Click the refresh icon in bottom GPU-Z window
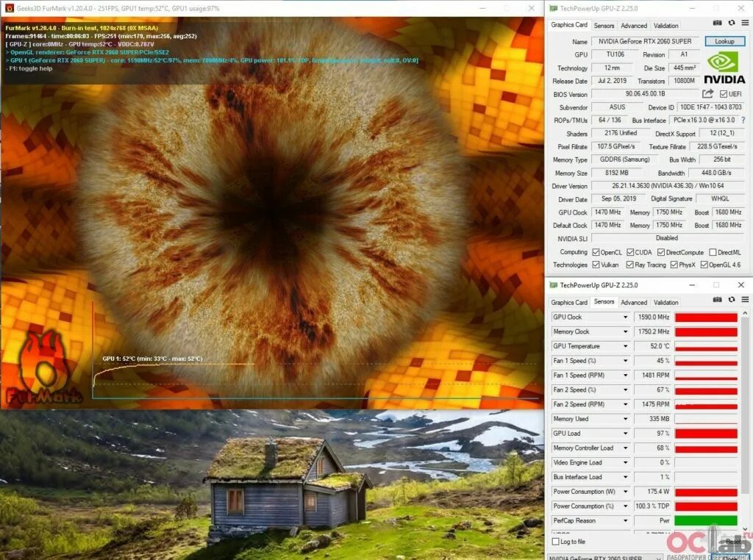This screenshot has height=560, width=753. tap(732, 299)
